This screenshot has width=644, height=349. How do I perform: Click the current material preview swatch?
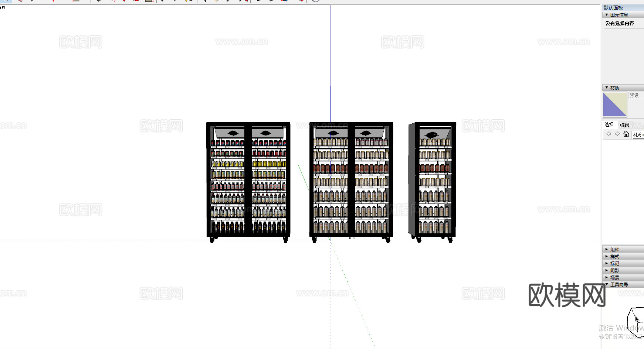point(615,105)
